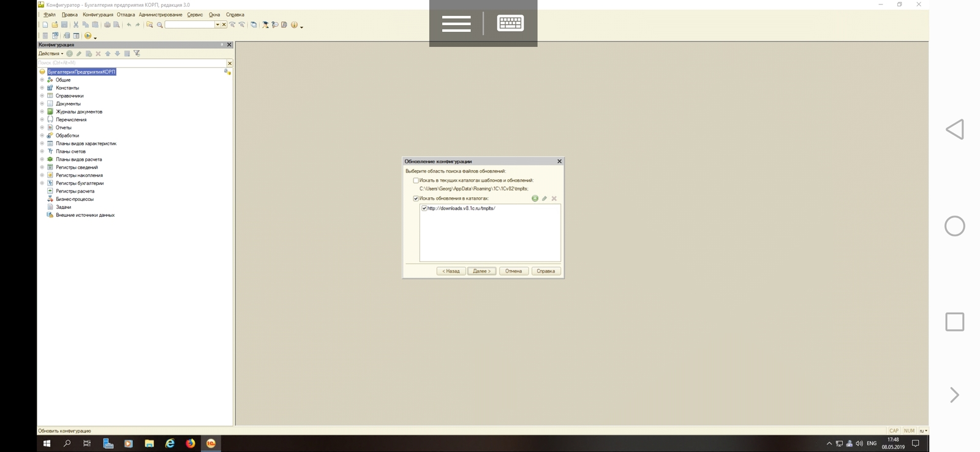Close the Конфигурация panel
Viewport: 980px width, 452px height.
click(x=230, y=45)
